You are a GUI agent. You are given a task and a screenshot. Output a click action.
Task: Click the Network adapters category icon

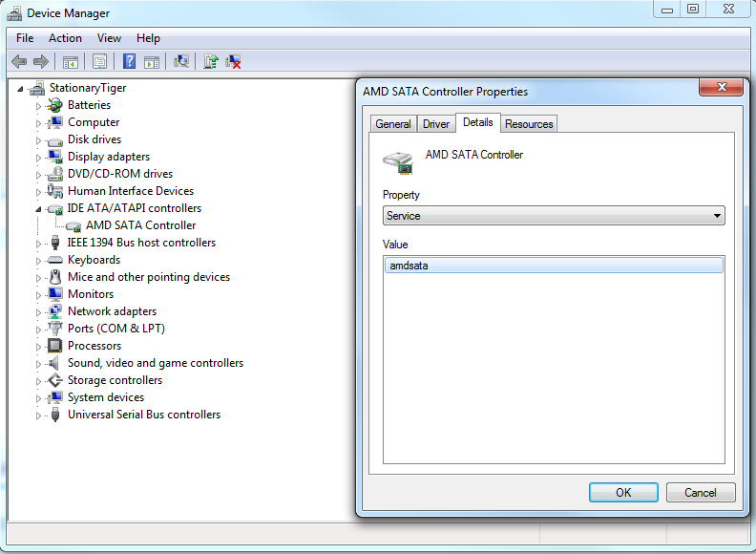(55, 311)
